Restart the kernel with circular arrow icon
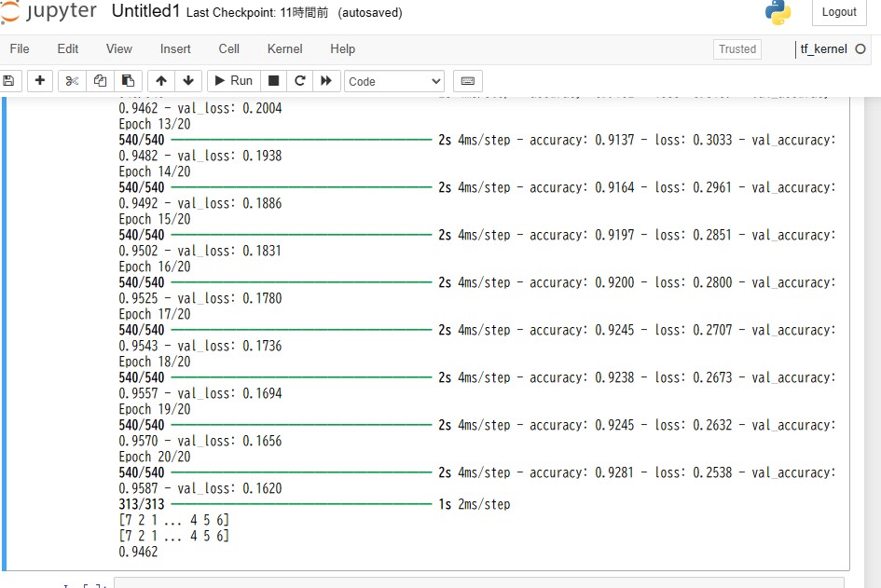Viewport: 881px width, 588px height. 299,81
